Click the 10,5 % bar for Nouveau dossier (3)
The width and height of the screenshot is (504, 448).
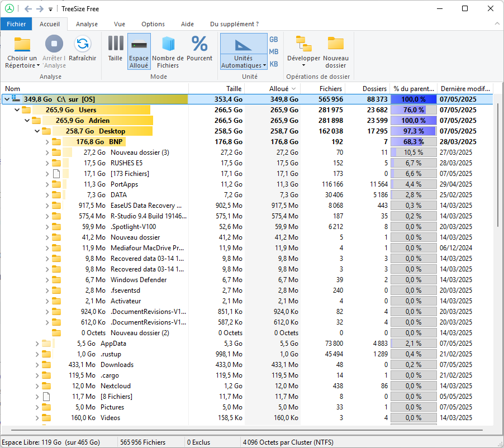413,152
